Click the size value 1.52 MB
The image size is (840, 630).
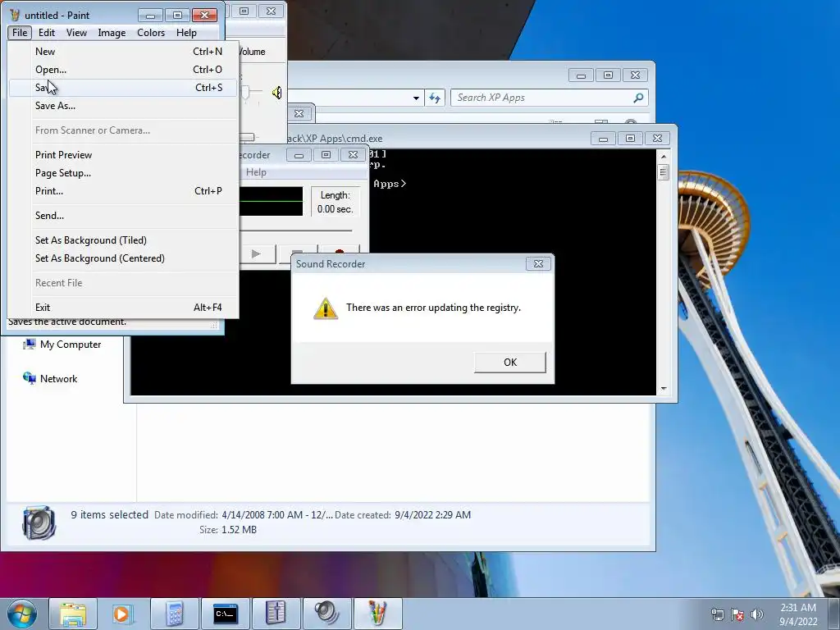(239, 530)
